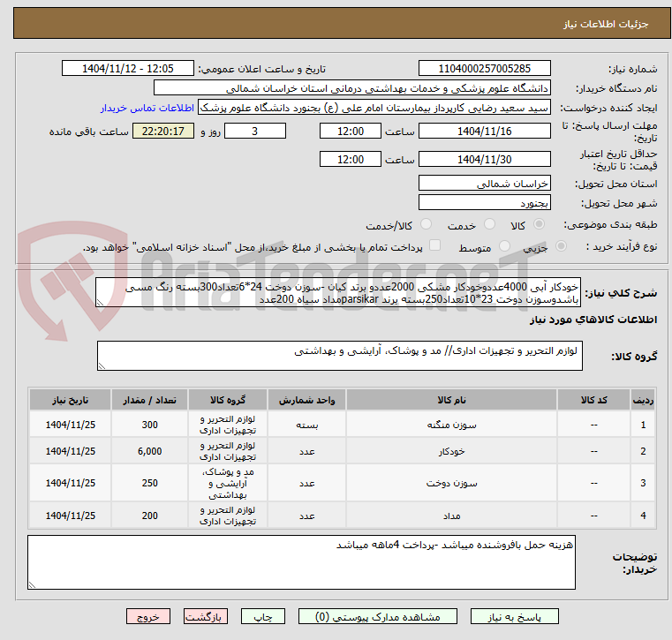Click the 'تعداد / مقدار' column header
The width and height of the screenshot is (672, 640).
coord(149,400)
